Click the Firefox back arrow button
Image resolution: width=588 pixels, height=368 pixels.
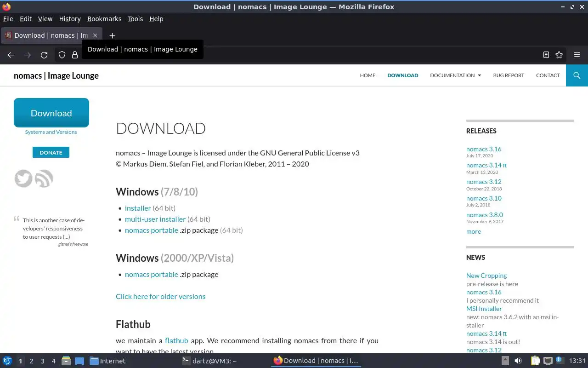[11, 55]
